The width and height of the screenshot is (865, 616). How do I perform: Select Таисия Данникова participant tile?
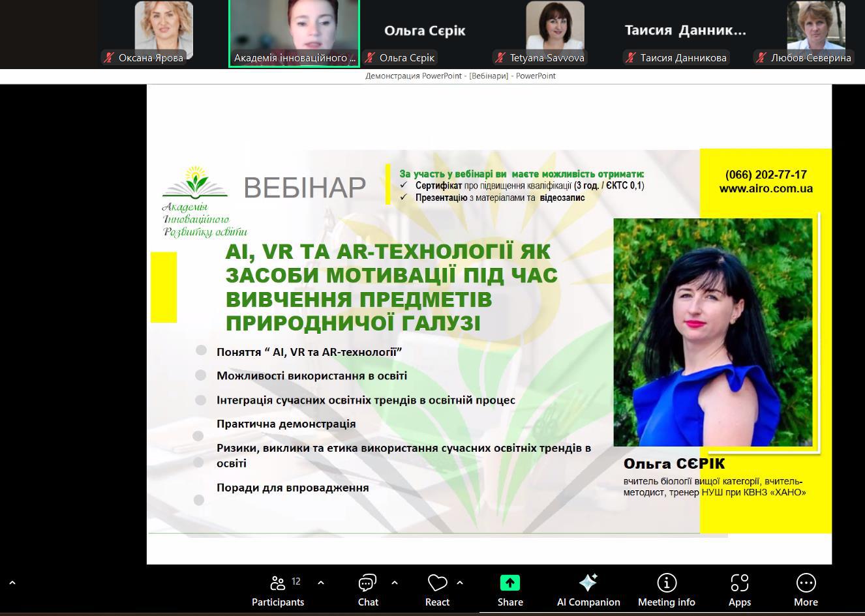coord(685,33)
